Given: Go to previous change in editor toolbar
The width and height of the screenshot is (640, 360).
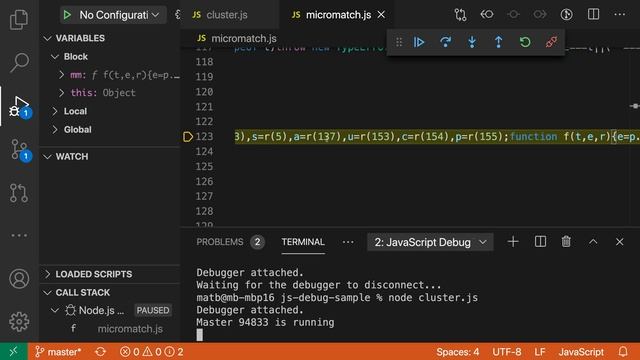Looking at the screenshot, I should pyautogui.click(x=487, y=15).
